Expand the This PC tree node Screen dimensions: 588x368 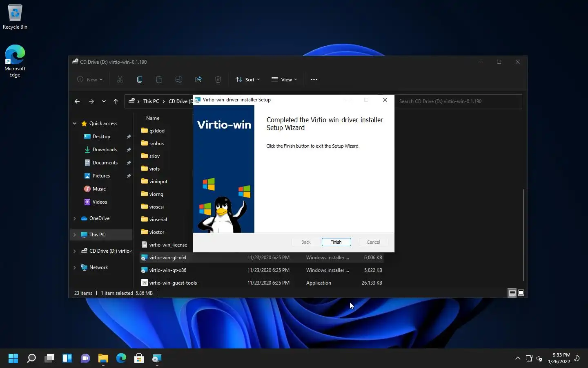(x=75, y=235)
